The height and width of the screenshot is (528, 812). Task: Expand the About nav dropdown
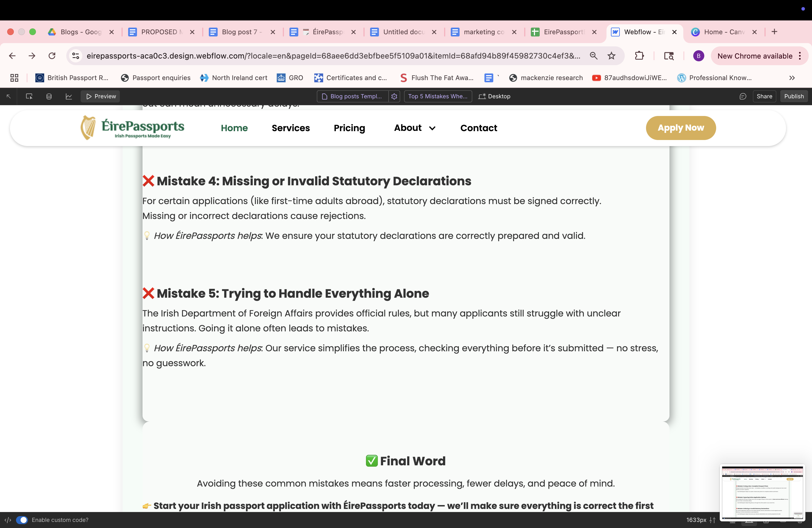[x=415, y=128]
